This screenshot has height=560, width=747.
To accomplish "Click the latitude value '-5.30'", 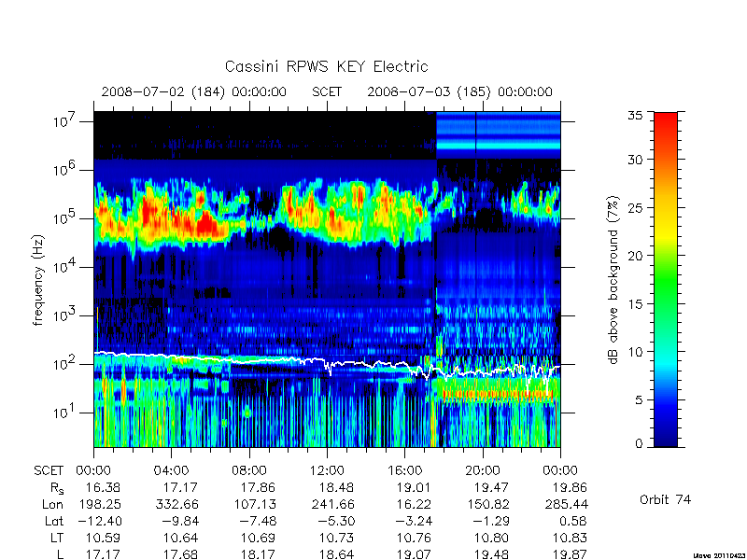I will 335,521.
